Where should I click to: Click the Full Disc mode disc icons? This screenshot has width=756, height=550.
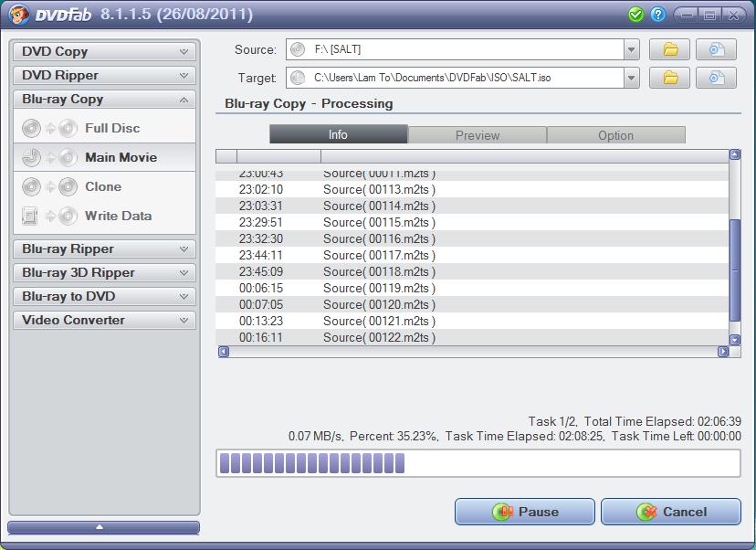[x=49, y=128]
